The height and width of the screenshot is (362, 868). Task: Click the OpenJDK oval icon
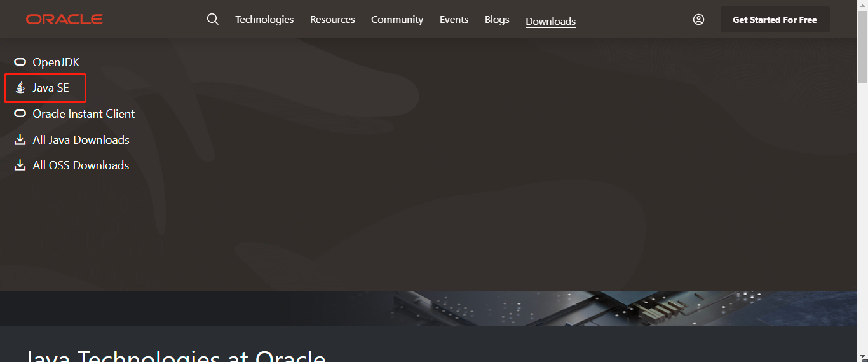click(20, 62)
